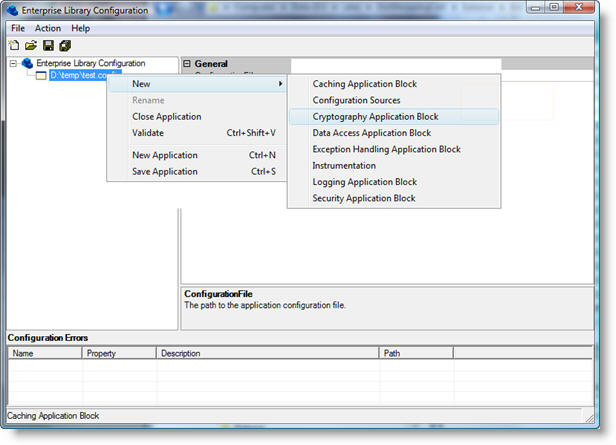The image size is (616, 445).
Task: Click the New Application toolbar icon
Action: pyautogui.click(x=14, y=46)
